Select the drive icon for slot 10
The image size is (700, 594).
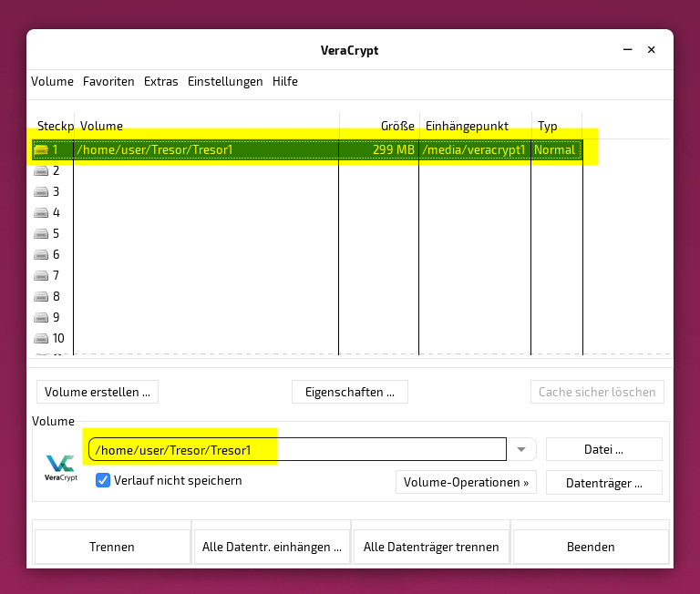point(41,338)
